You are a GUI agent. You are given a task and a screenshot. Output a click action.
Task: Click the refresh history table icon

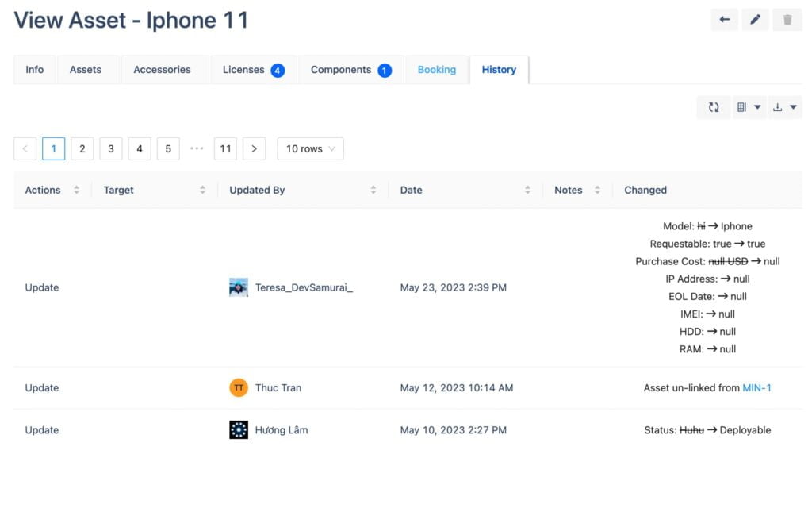(x=714, y=107)
